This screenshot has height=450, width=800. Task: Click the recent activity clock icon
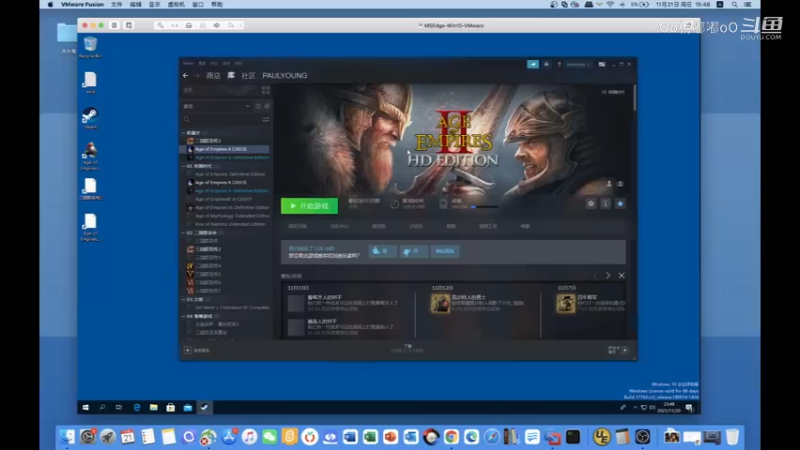pyautogui.click(x=258, y=106)
